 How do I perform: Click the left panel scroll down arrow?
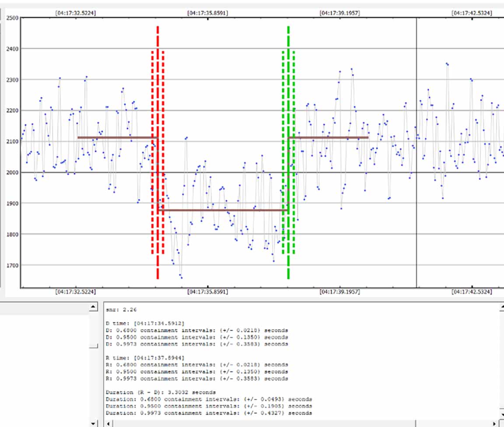tap(93, 423)
